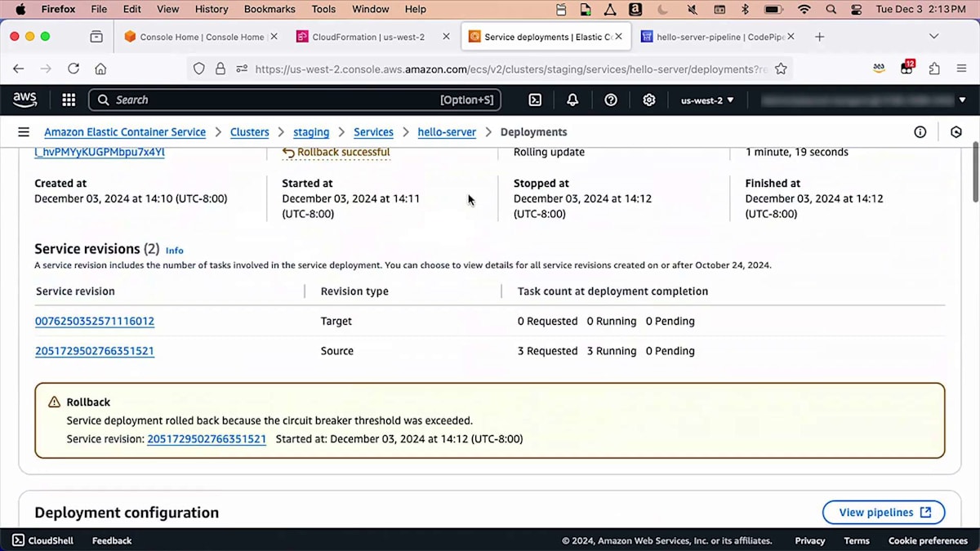
Task: Open Terms footer link
Action: tap(857, 540)
